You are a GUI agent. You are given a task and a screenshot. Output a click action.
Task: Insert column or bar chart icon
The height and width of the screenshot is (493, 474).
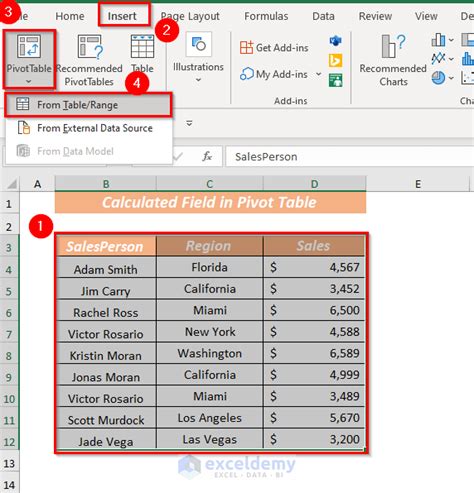pyautogui.click(x=438, y=40)
